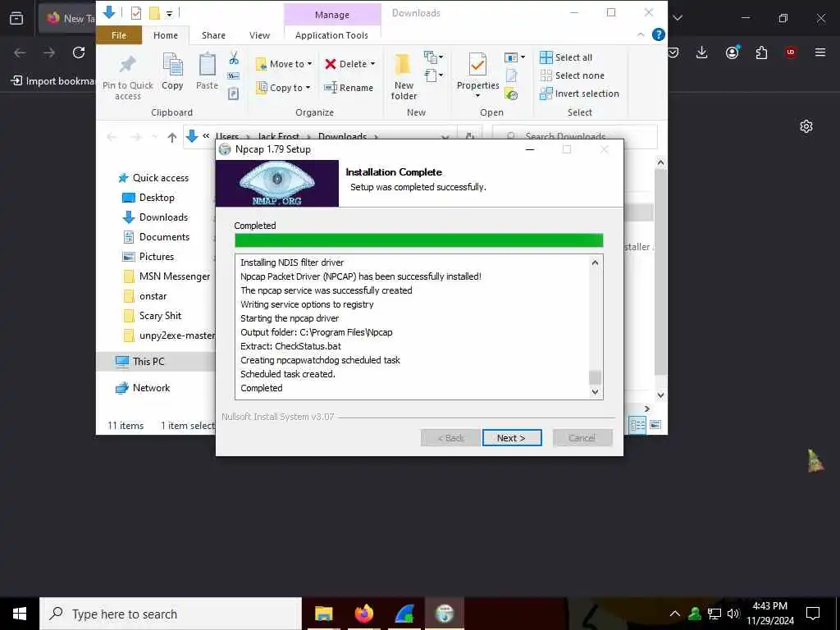The height and width of the screenshot is (630, 840).
Task: Click New Tab page settings gear
Action: point(806,126)
